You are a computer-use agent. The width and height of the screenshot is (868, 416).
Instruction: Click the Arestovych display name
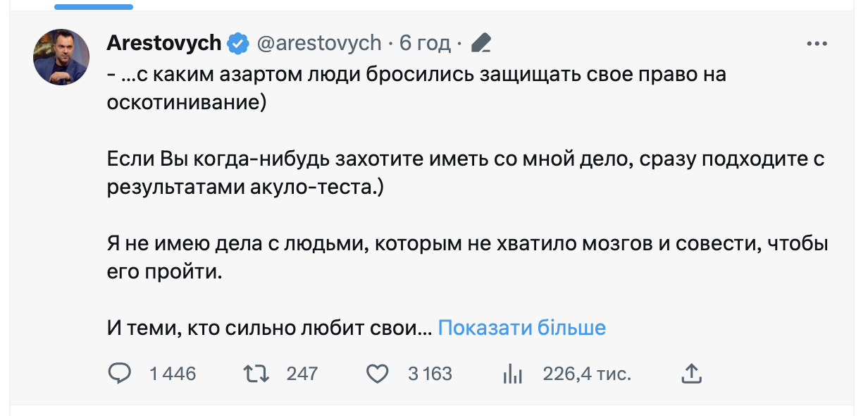(x=163, y=44)
